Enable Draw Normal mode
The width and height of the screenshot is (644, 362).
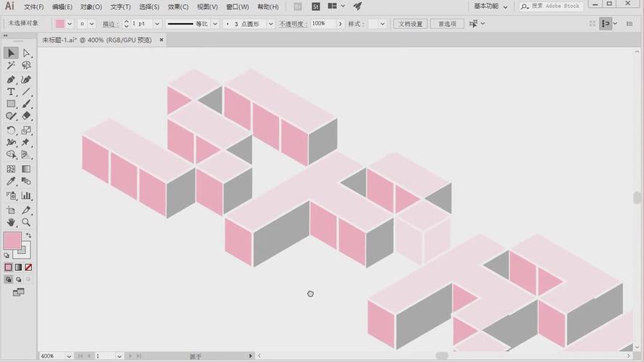8,279
